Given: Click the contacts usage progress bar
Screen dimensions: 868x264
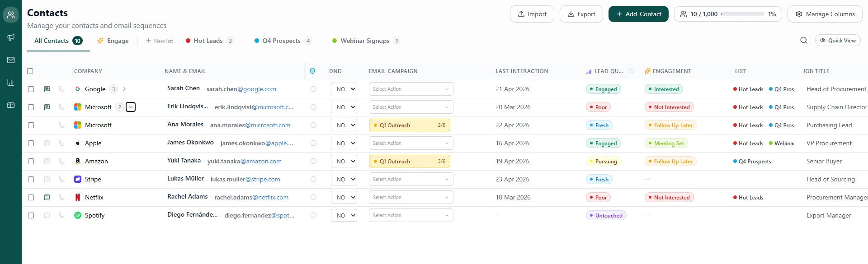Looking at the screenshot, I should point(742,14).
